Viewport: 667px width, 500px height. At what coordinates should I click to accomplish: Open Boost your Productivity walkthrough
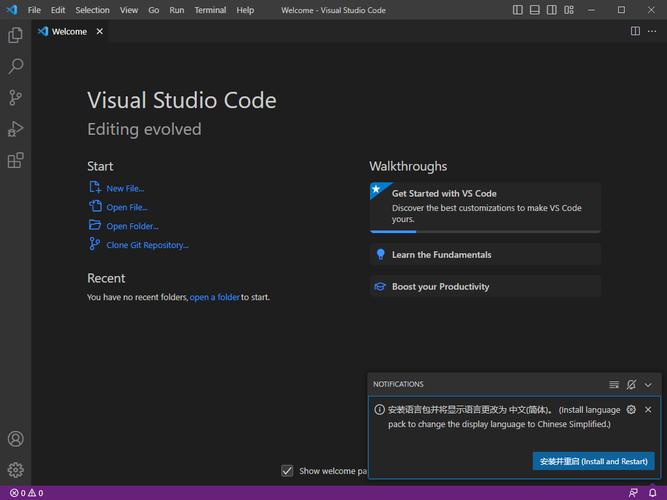coord(485,286)
